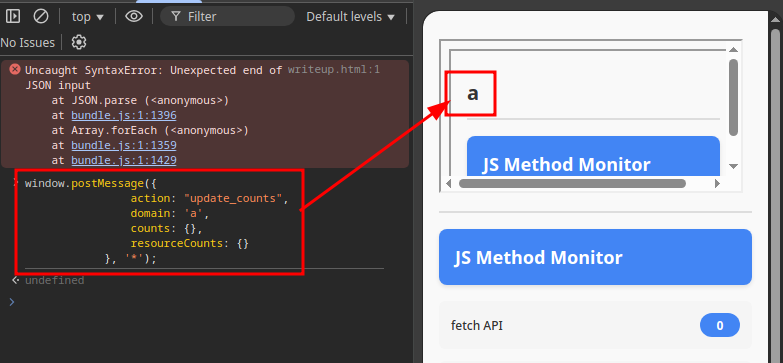Screen dimensions: 783x363
Task: Click the iframe's horizontal scrollbar left arrow
Action: [448, 183]
